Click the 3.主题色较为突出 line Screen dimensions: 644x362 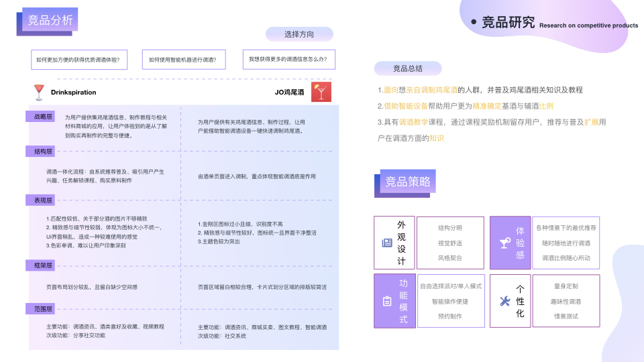219,241
